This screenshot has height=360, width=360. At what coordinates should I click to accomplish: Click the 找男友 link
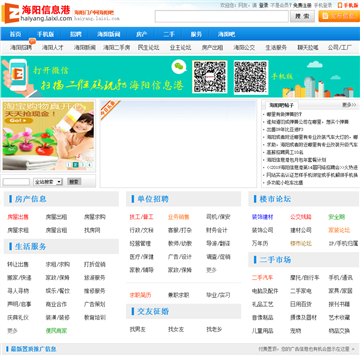(138, 330)
